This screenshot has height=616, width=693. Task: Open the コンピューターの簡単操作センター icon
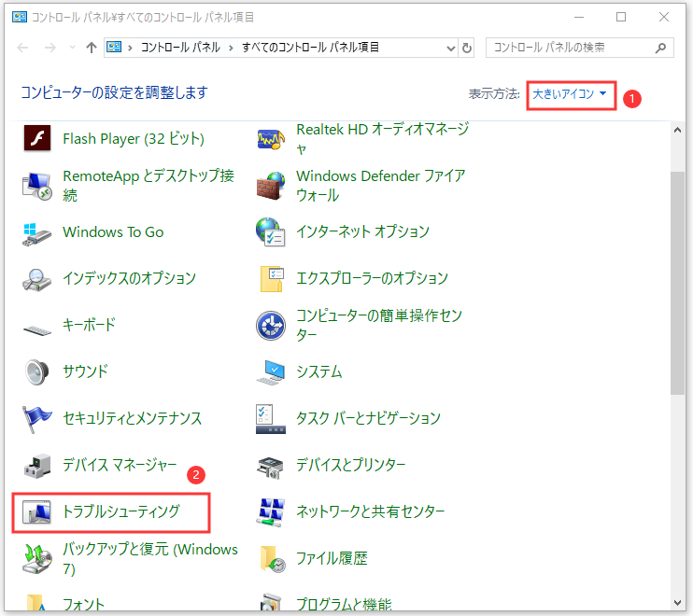[x=270, y=325]
